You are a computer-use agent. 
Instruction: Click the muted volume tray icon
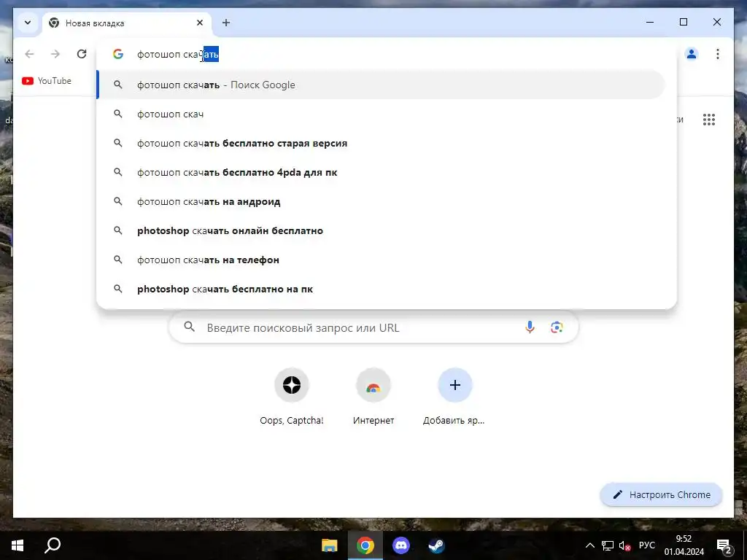coord(624,545)
